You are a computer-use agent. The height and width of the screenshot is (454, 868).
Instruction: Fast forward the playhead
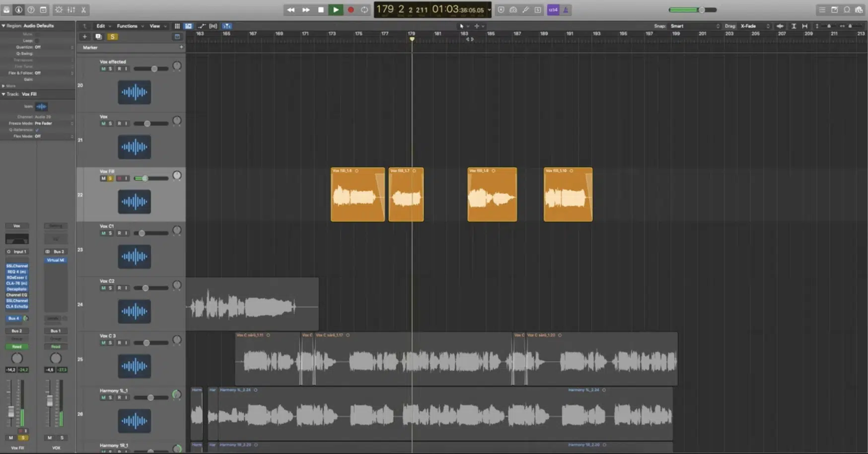coord(306,9)
